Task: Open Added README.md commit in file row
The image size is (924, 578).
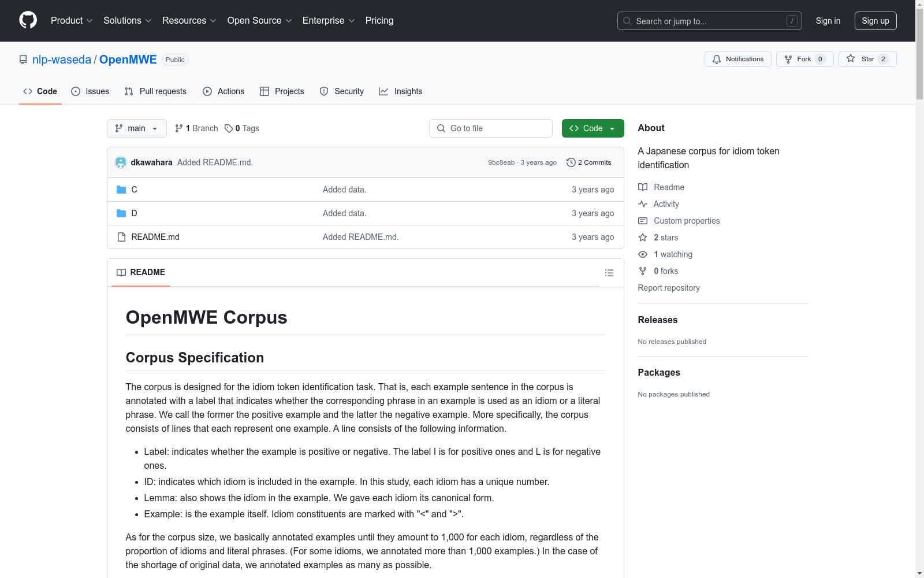Action: (360, 237)
